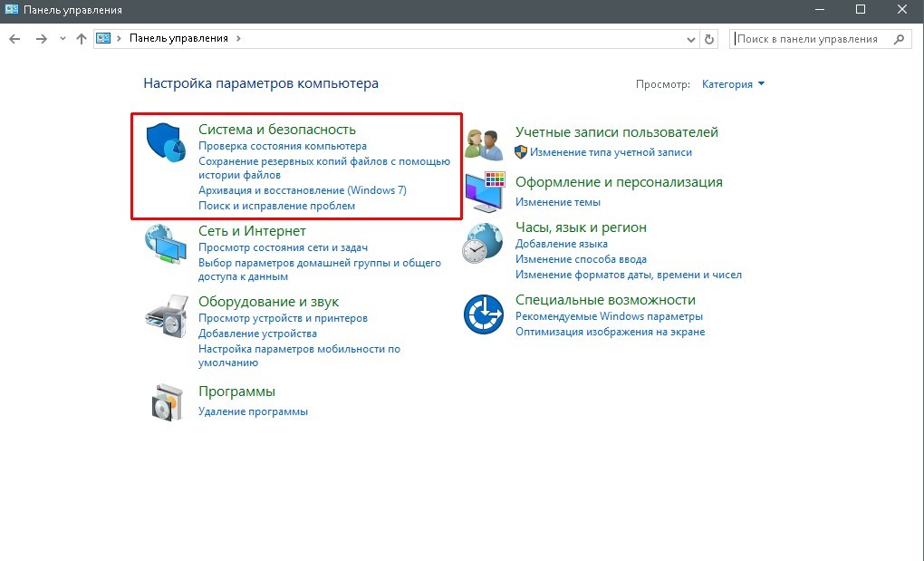Viewport: 924px width, 561px height.
Task: Click the Настройка параметров компьютера heading
Action: click(x=261, y=83)
